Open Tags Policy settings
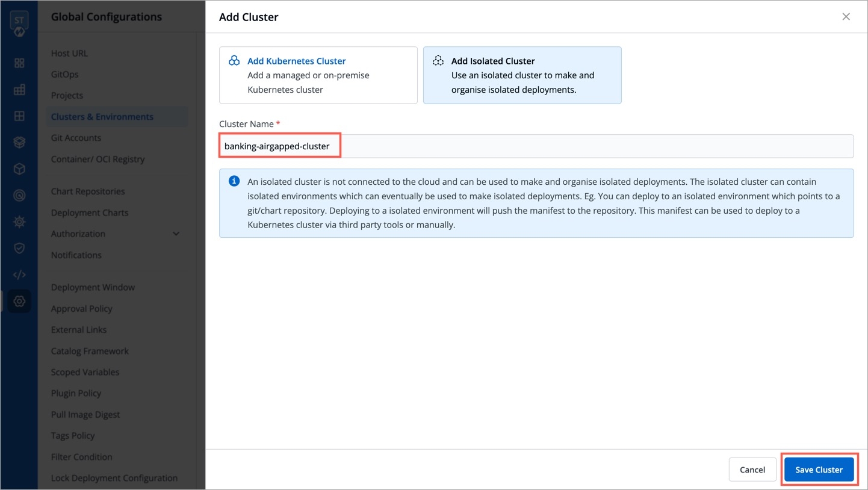This screenshot has height=490, width=868. point(73,435)
